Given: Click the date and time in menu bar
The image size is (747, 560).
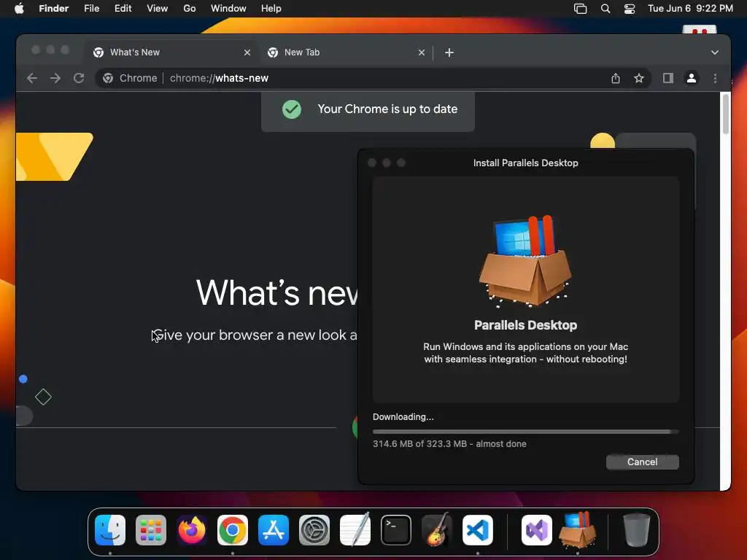Looking at the screenshot, I should coord(690,9).
